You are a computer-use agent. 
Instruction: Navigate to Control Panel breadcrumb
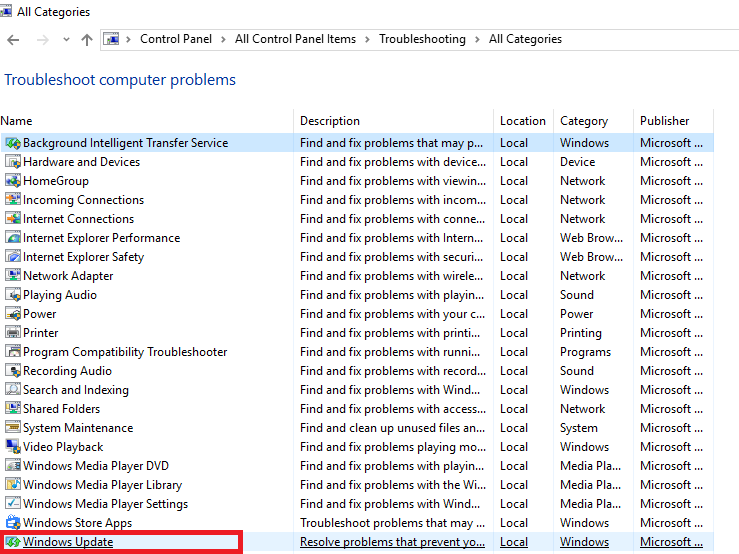click(176, 39)
